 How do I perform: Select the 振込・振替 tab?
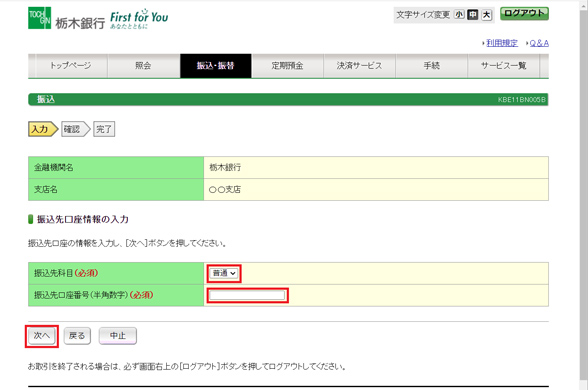coord(216,66)
